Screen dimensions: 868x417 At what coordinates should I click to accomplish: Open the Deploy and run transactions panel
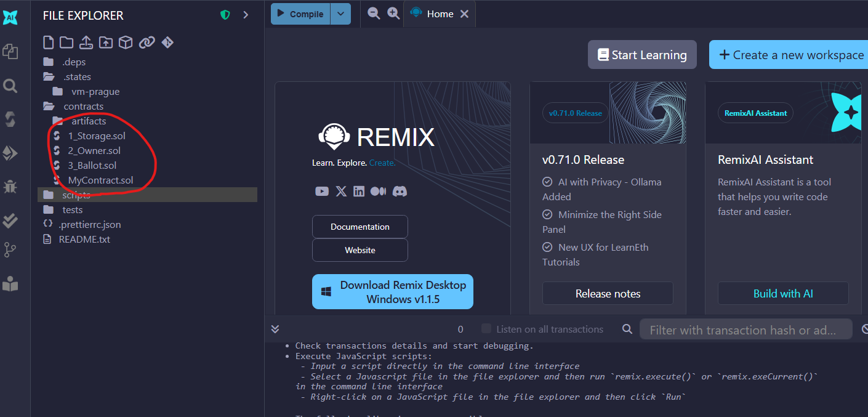pos(10,153)
